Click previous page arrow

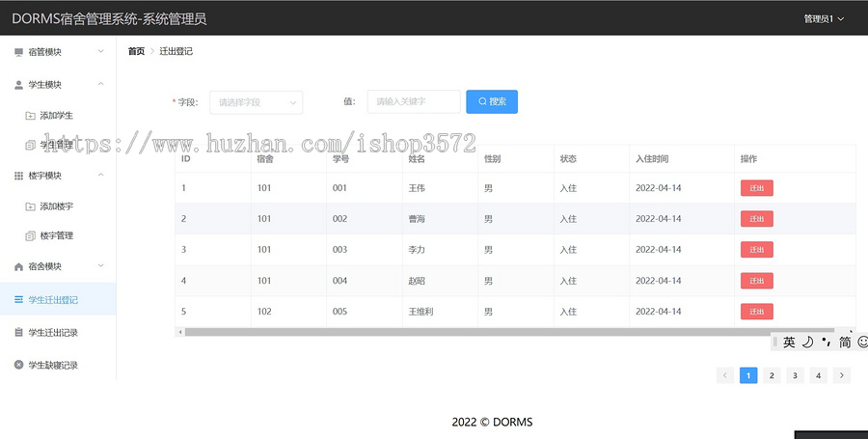725,375
